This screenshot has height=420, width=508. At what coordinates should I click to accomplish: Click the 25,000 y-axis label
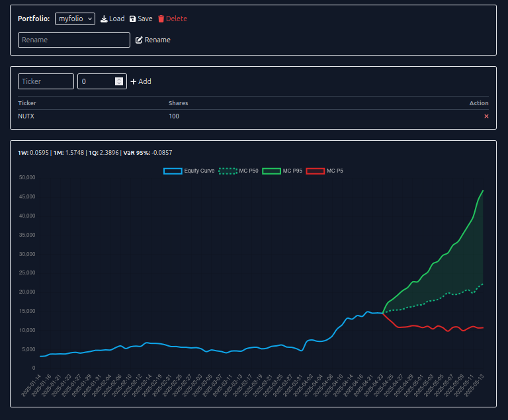[27, 273]
